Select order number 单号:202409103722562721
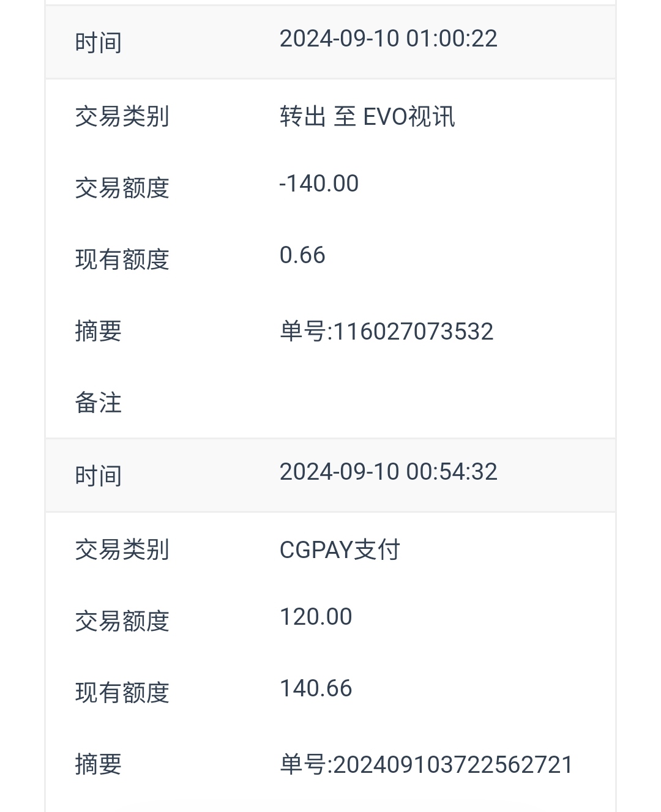 tap(426, 765)
